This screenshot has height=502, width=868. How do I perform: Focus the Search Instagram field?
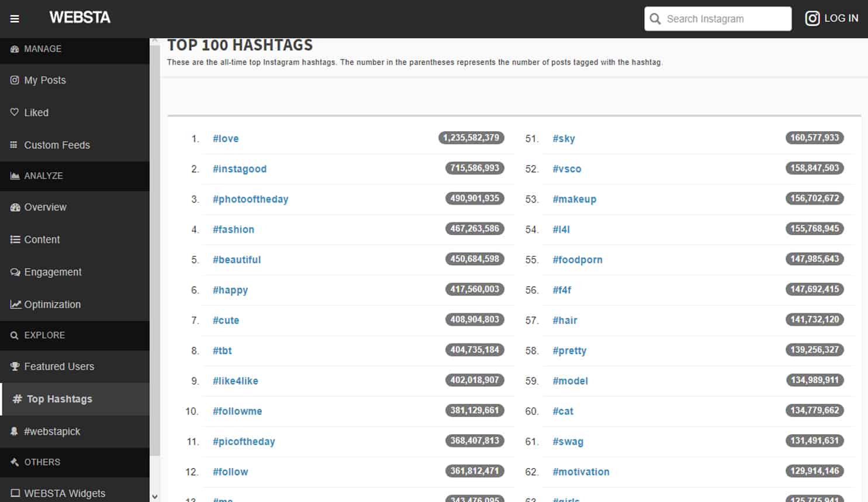pyautogui.click(x=718, y=19)
